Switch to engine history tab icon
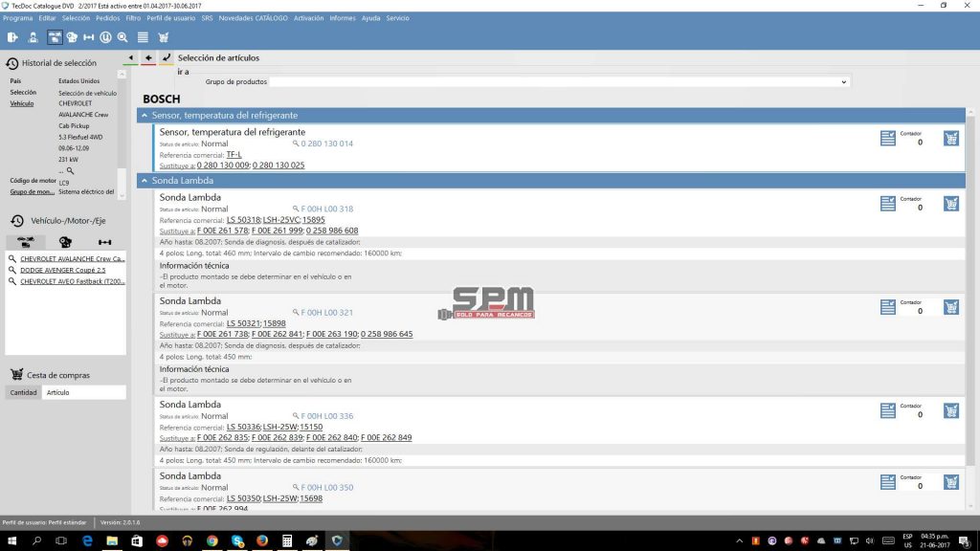 (x=65, y=242)
